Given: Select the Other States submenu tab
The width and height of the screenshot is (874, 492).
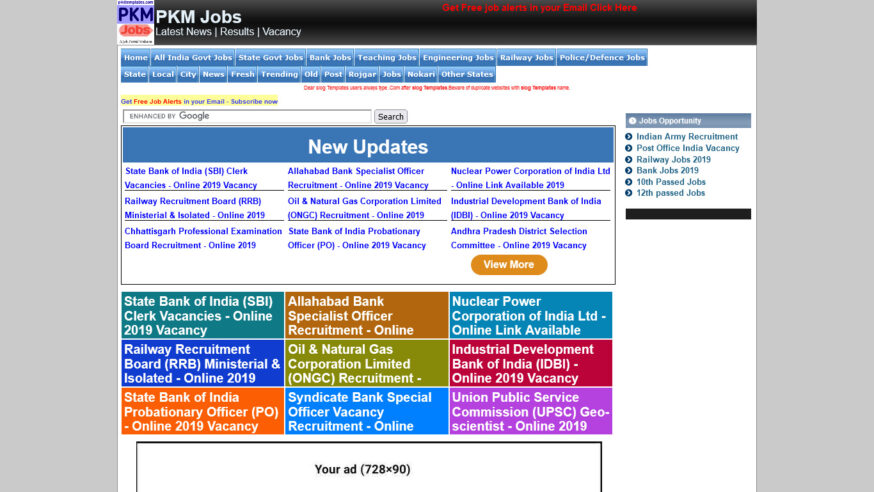Looking at the screenshot, I should coord(467,74).
